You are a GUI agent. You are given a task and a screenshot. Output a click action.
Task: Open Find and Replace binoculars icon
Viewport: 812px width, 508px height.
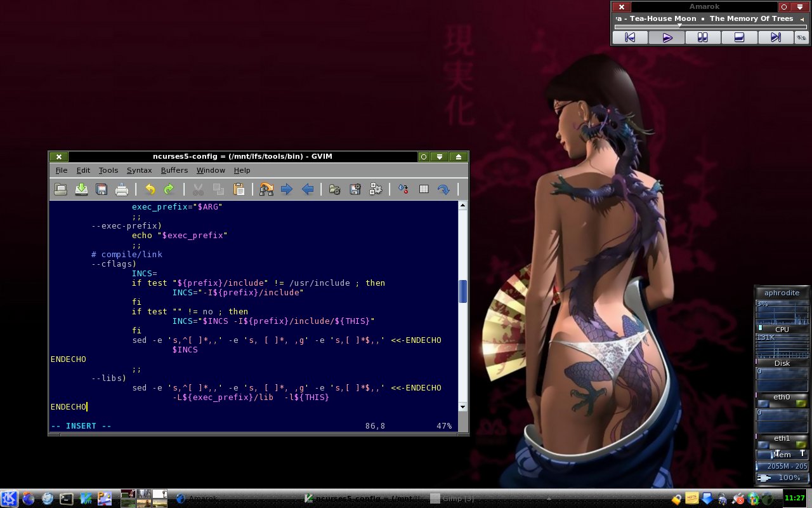[x=266, y=189]
